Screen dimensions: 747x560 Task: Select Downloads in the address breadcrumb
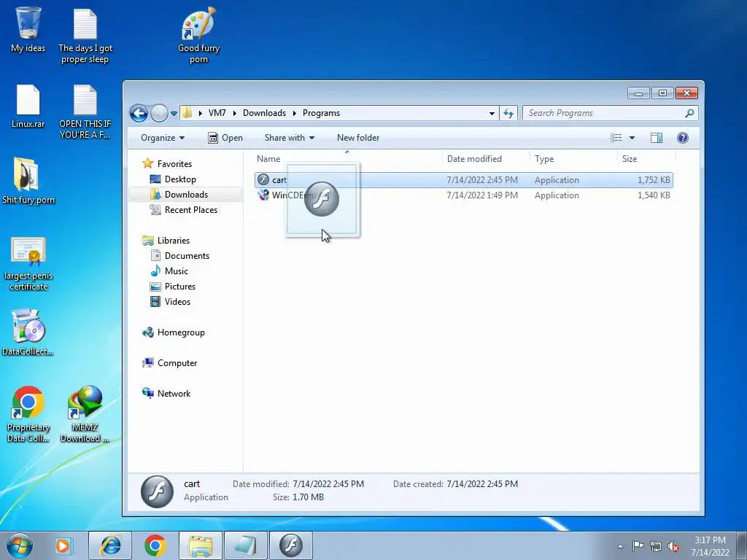(264, 113)
